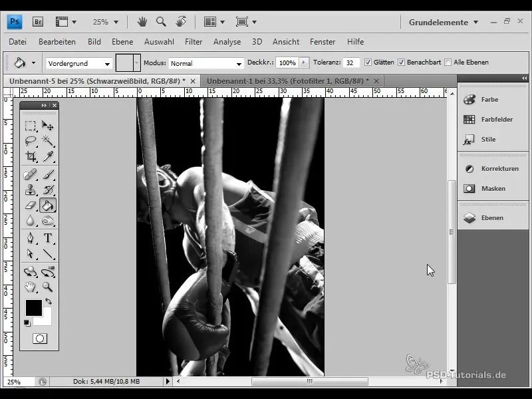532x399 pixels.
Task: Select the History Brush tool
Action: click(48, 190)
